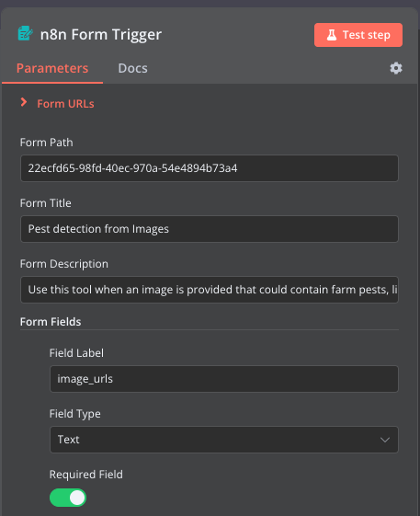Open the Docs tab

tap(132, 68)
